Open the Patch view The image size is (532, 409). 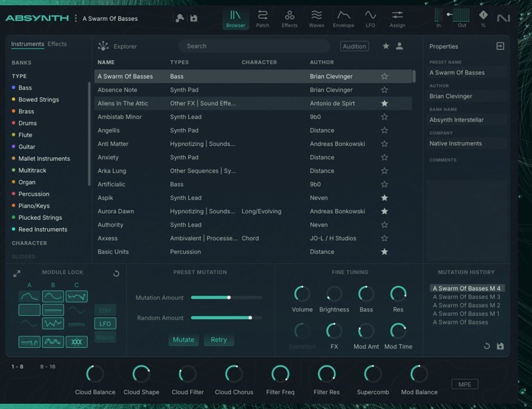[263, 19]
